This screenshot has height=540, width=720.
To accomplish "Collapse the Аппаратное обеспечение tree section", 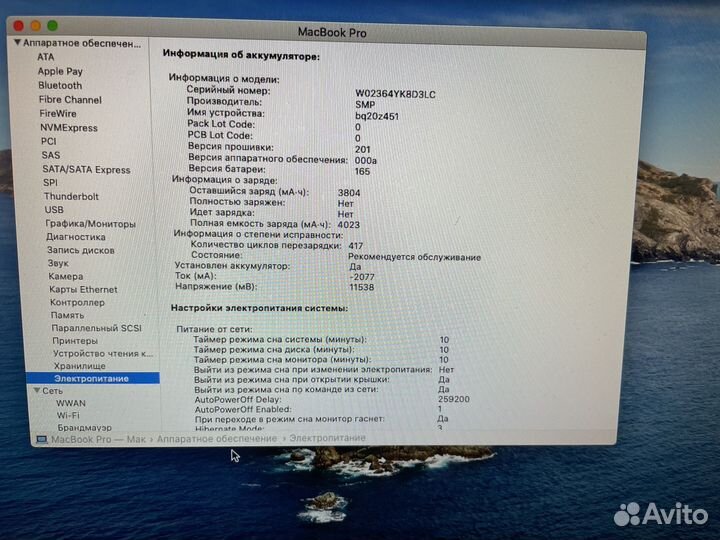I will tap(17, 42).
